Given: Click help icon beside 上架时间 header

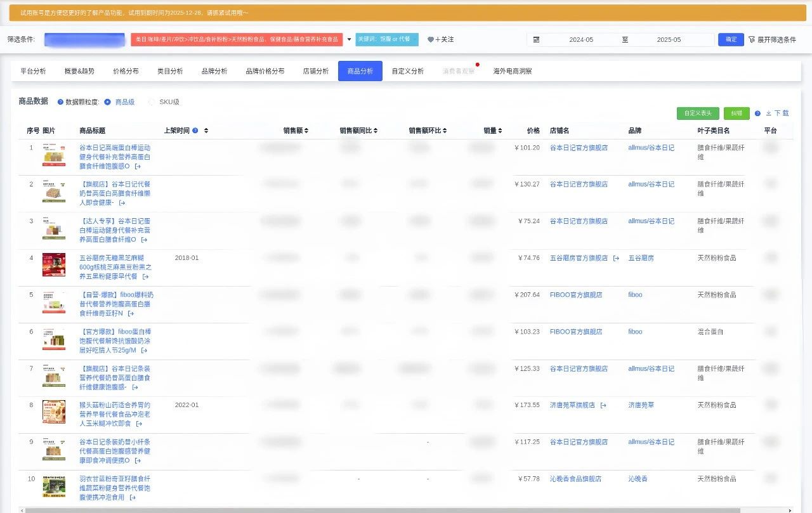Looking at the screenshot, I should 195,131.
